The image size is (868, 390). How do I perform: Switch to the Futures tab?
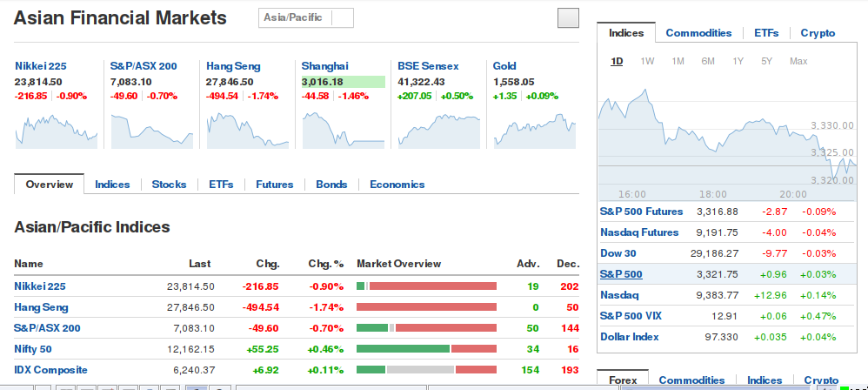(x=275, y=185)
